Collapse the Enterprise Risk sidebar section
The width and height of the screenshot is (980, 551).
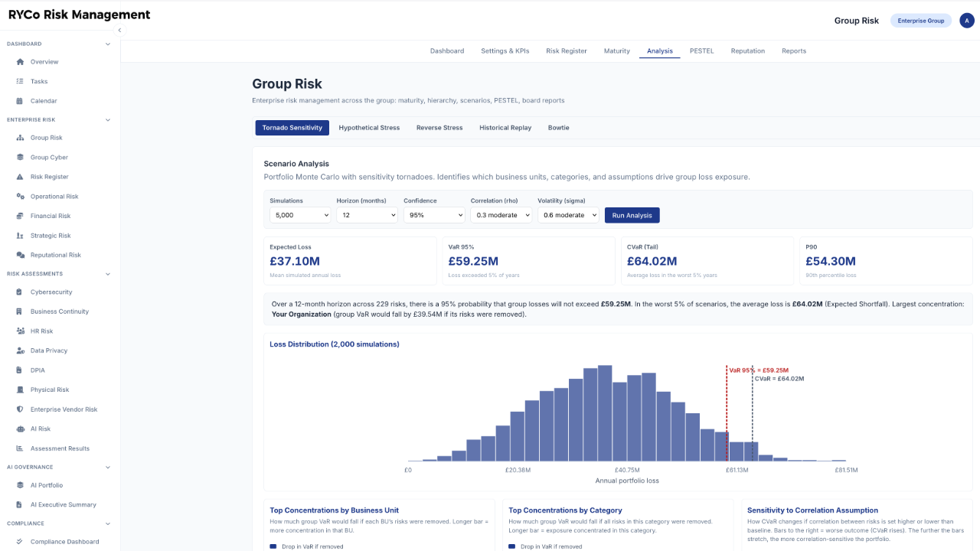click(108, 120)
